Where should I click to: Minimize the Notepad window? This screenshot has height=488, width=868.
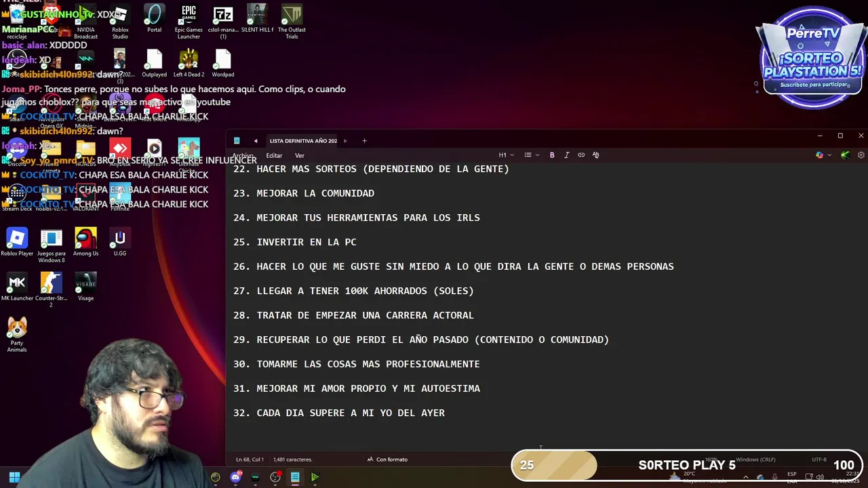pos(819,136)
